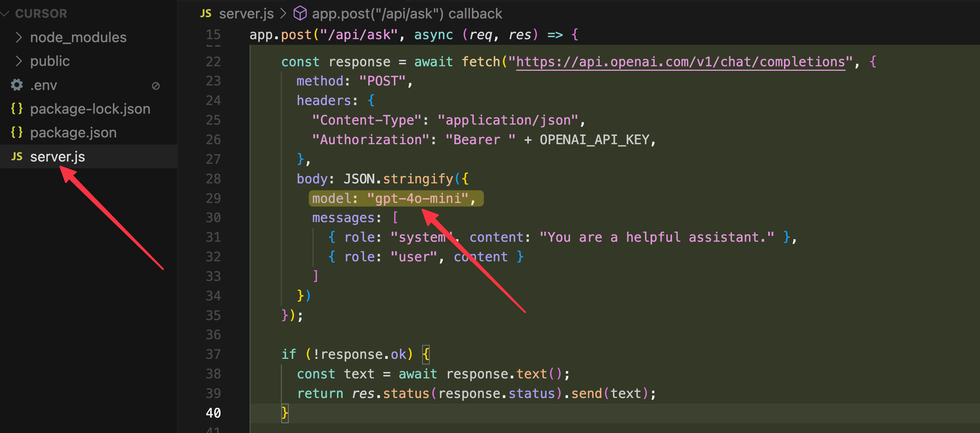Click the braces icon of package.json
The width and height of the screenshot is (980, 433).
(17, 132)
